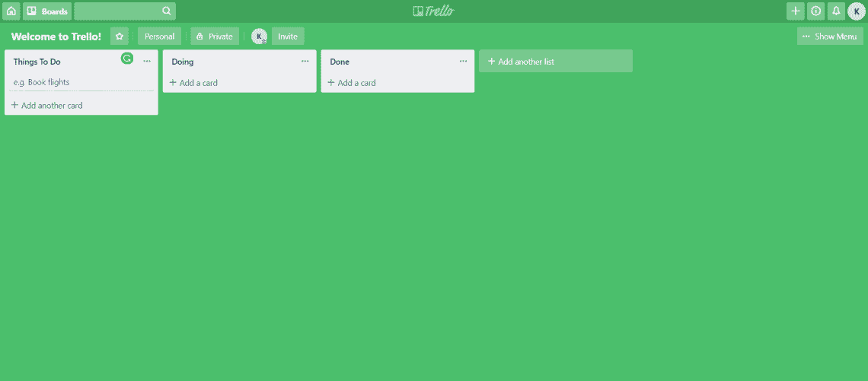Image resolution: width=868 pixels, height=381 pixels.
Task: Click the Trello logo in the header
Action: pyautogui.click(x=434, y=11)
